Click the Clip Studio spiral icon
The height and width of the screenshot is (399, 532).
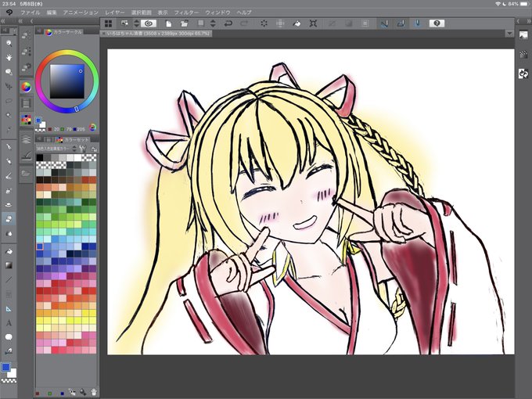pos(149,23)
